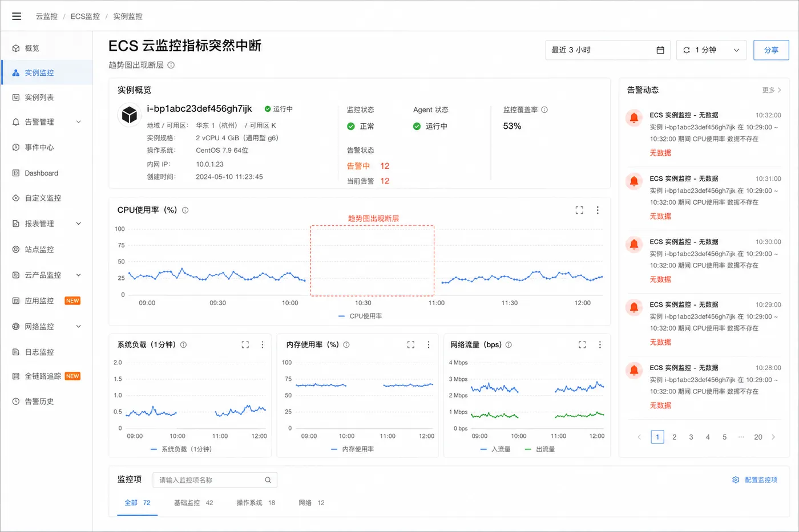Image resolution: width=799 pixels, height=532 pixels.
Task: Open 事件中心 in the sidebar
Action: (x=47, y=147)
